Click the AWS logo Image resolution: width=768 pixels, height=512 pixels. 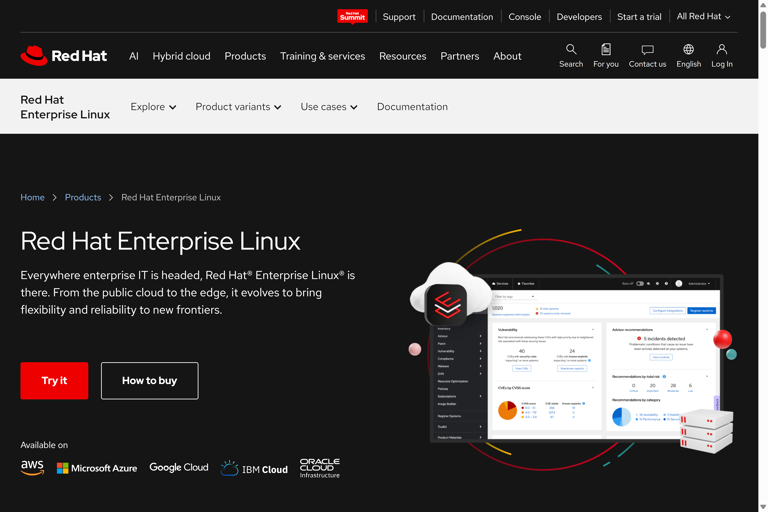[32, 467]
